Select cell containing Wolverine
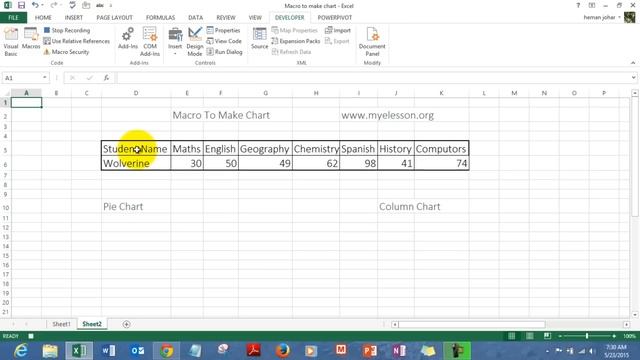This screenshot has width=640, height=360. 136,163
